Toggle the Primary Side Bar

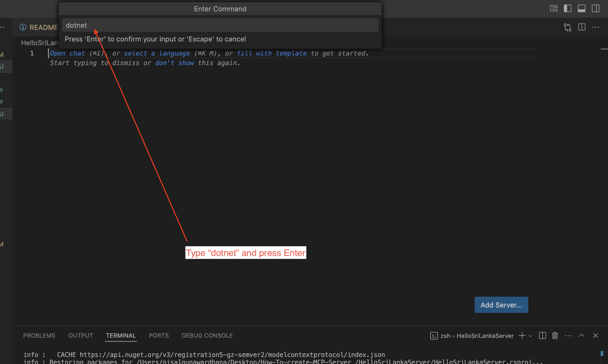click(567, 8)
